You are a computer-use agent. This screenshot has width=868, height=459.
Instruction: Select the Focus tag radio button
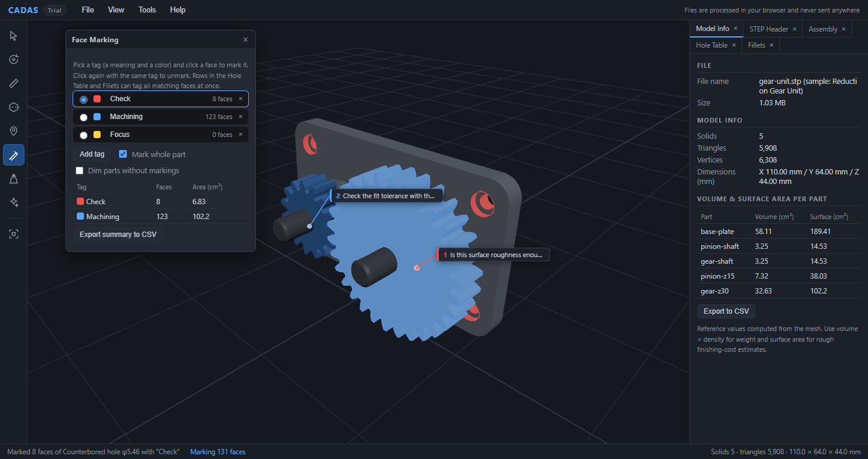[x=83, y=135]
